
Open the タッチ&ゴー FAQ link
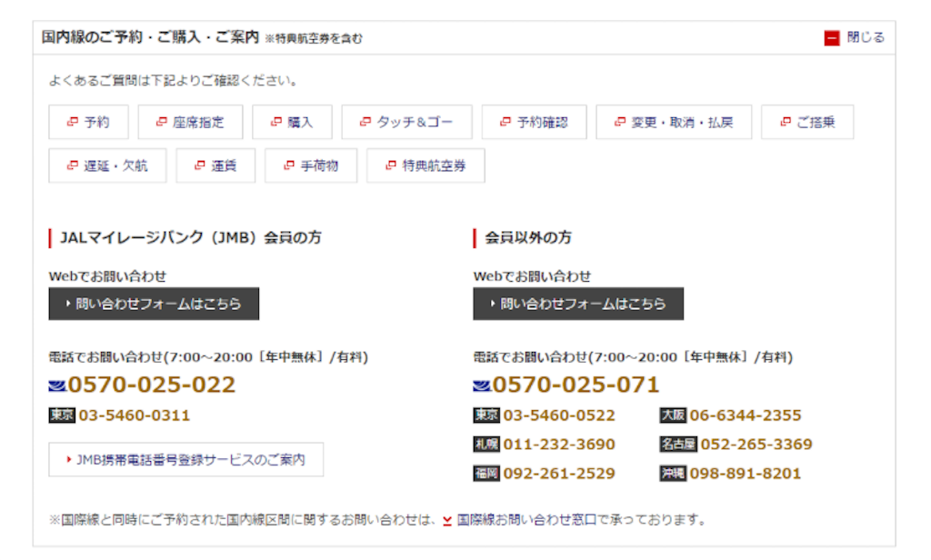[x=406, y=123]
